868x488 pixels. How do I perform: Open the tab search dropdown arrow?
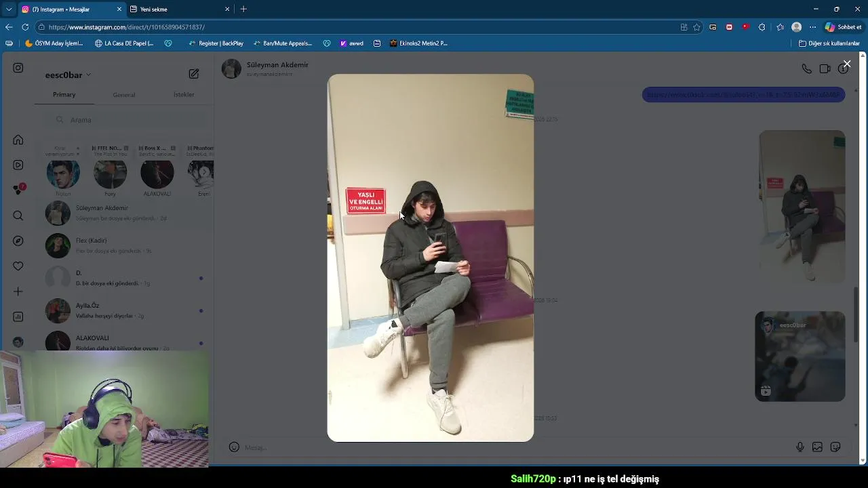tap(8, 9)
